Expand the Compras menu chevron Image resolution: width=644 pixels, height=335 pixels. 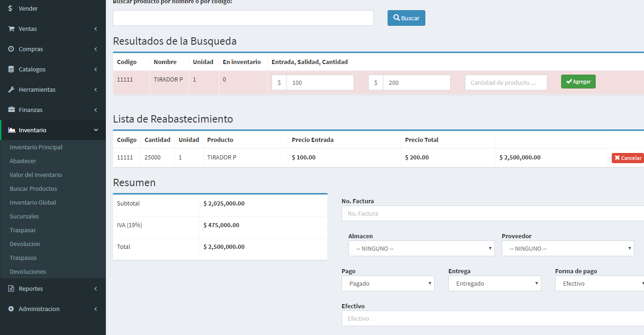(96, 49)
